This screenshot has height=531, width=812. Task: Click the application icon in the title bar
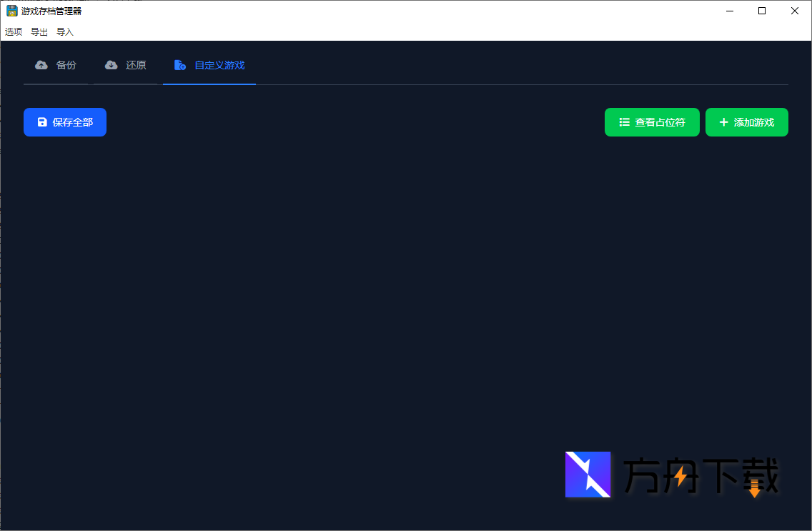[10, 11]
